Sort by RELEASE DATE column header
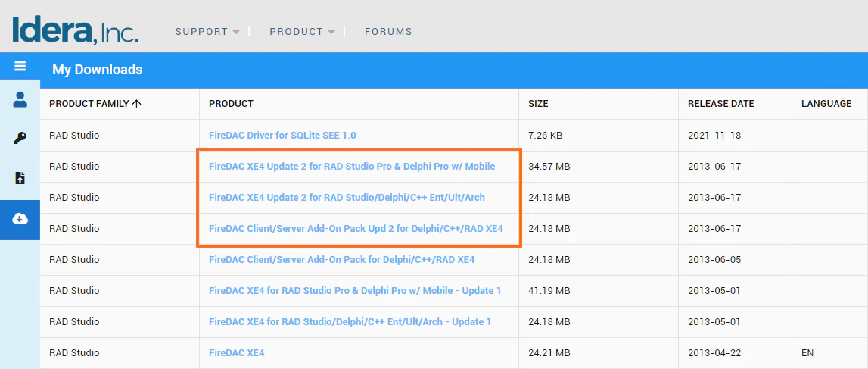The width and height of the screenshot is (868, 369). [720, 104]
